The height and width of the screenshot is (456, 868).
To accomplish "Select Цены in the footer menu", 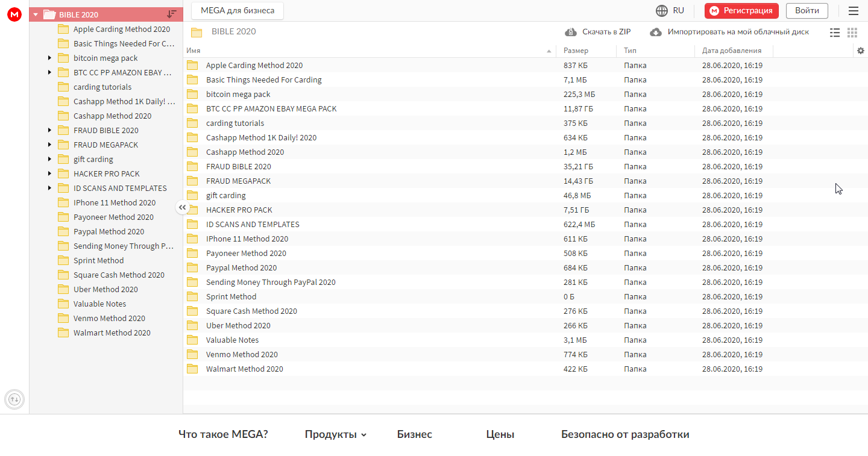I will coord(500,434).
